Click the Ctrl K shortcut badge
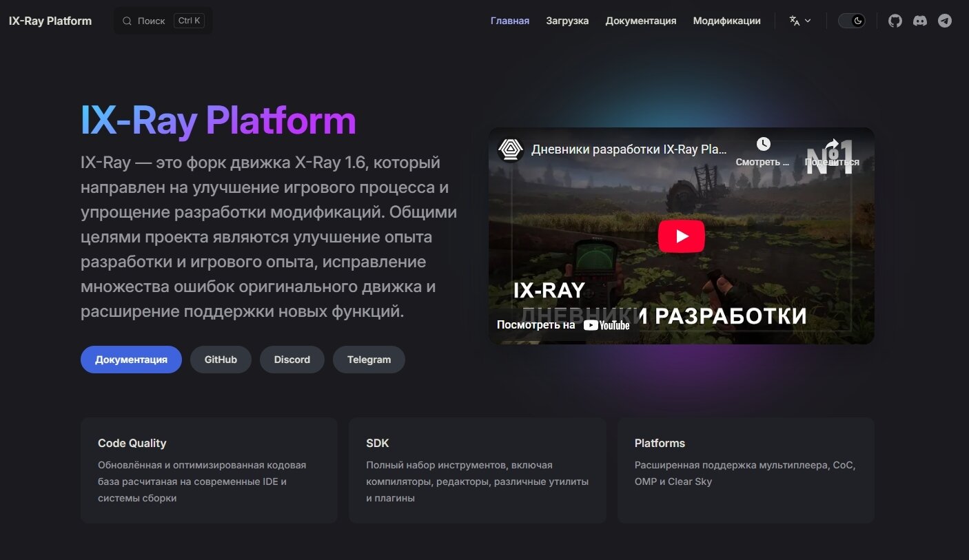 [x=190, y=21]
